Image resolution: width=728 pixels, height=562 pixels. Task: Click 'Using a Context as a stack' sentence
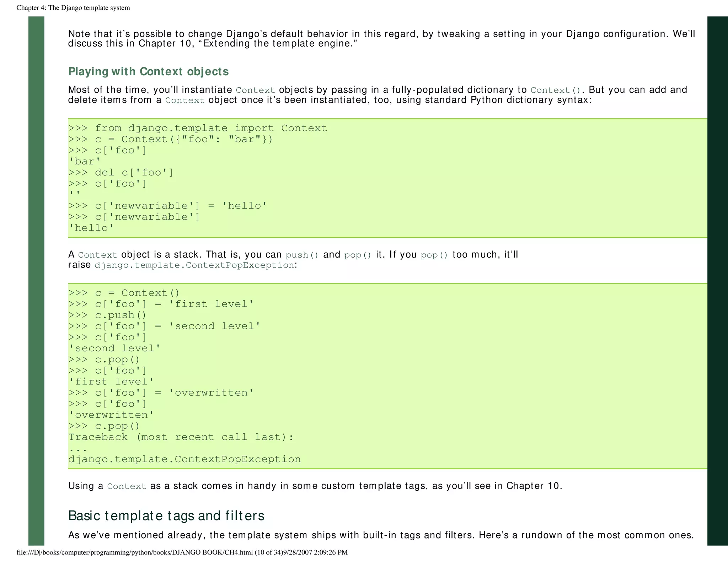click(x=315, y=486)
